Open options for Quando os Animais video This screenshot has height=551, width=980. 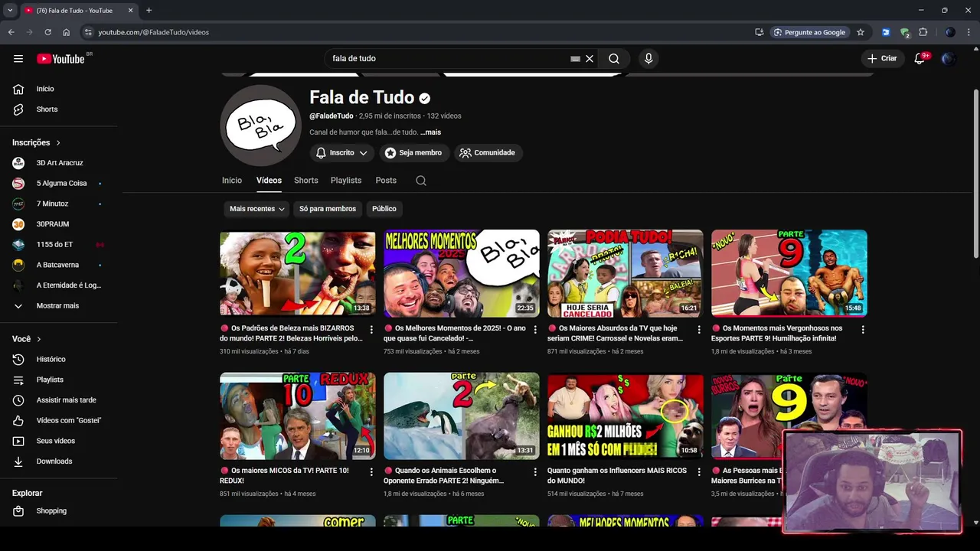pyautogui.click(x=535, y=471)
